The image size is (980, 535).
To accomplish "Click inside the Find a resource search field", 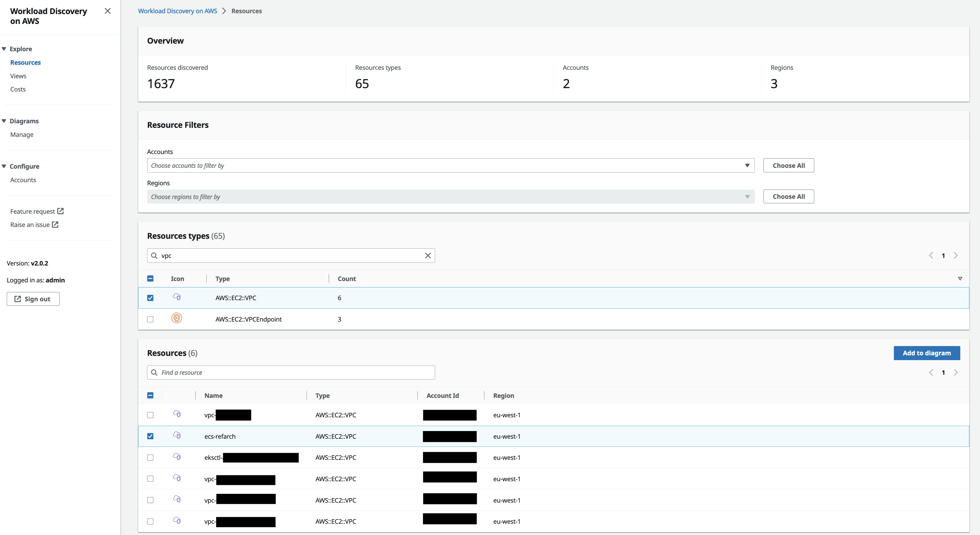I will [291, 372].
